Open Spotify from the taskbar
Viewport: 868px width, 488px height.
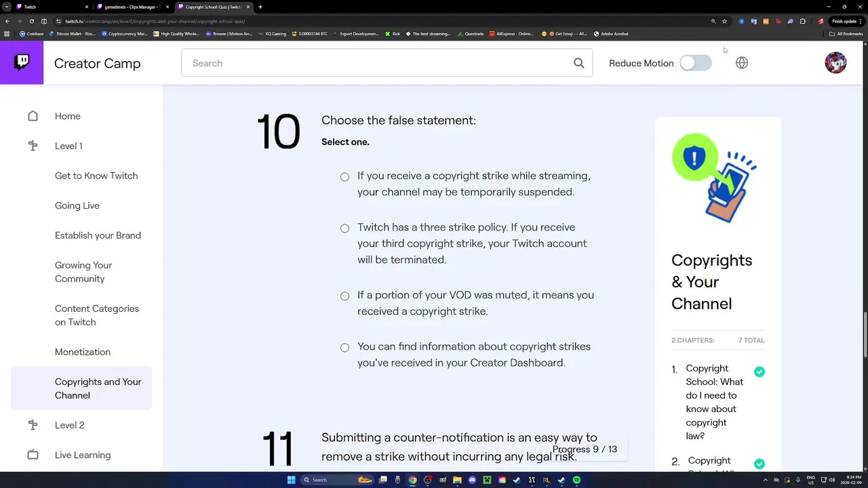576,480
